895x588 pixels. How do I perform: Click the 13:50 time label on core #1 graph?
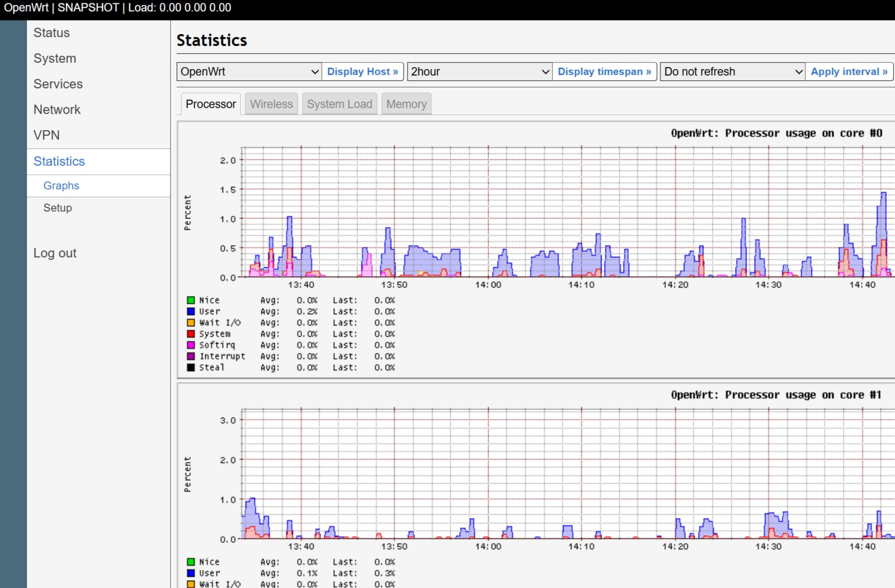tap(394, 547)
